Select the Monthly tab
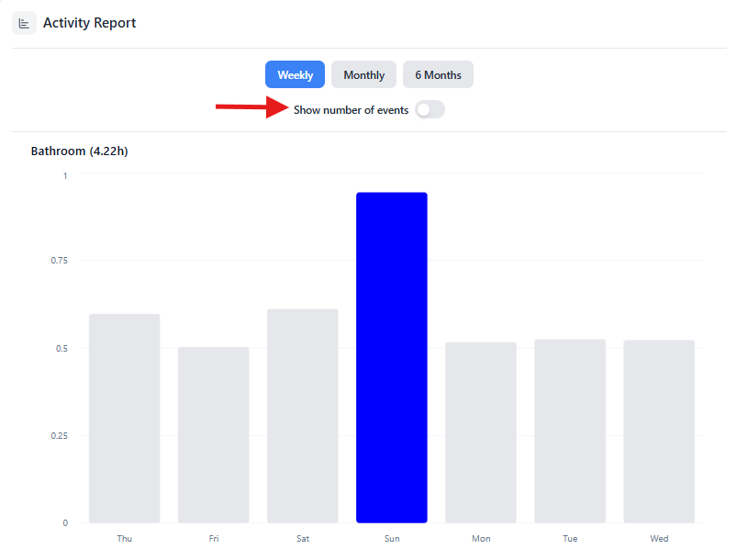The image size is (737, 560). [x=363, y=75]
